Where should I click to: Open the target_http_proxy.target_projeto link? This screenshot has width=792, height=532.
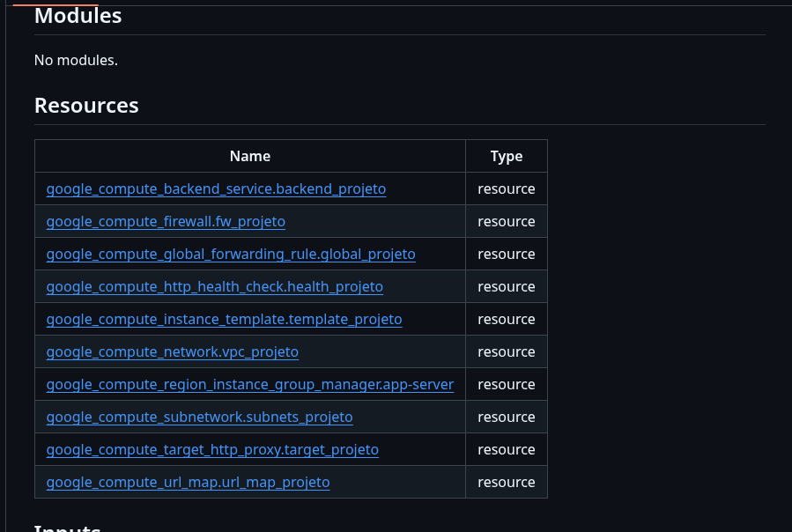pos(212,449)
